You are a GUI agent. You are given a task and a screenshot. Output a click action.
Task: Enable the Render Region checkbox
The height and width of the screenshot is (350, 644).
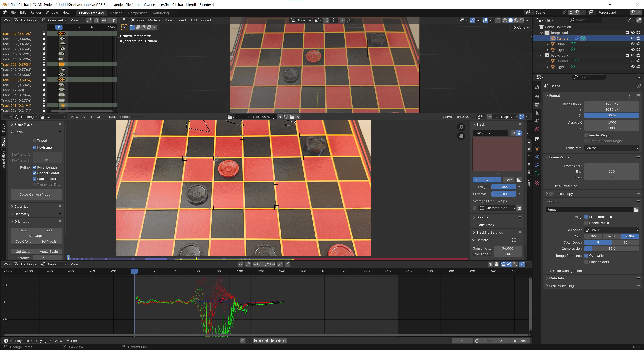coord(586,135)
